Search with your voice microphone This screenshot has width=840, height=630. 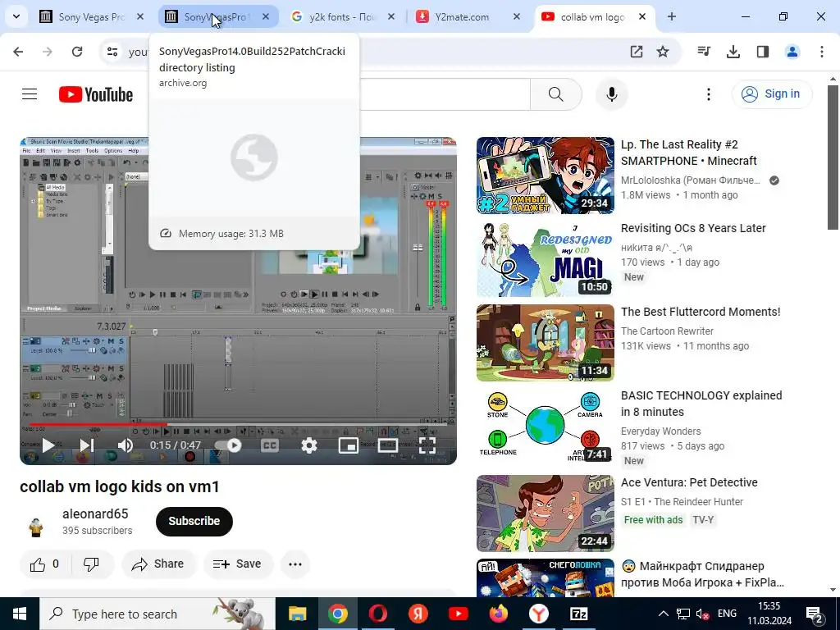pyautogui.click(x=612, y=94)
